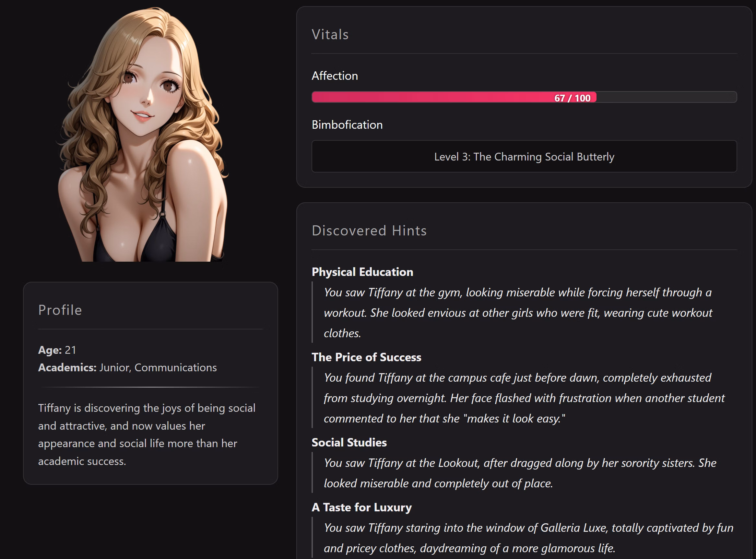Viewport: 756px width, 559px height.
Task: Click the 67 / 100 affection value
Action: [572, 98]
